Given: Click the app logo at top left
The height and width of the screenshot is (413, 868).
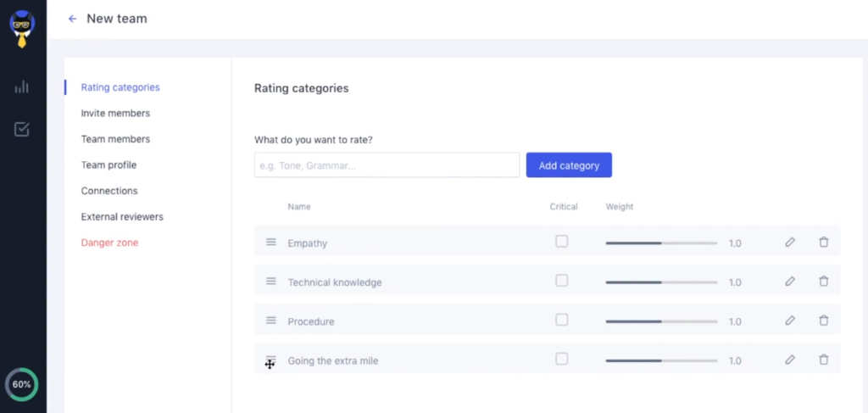Looking at the screenshot, I should (22, 27).
